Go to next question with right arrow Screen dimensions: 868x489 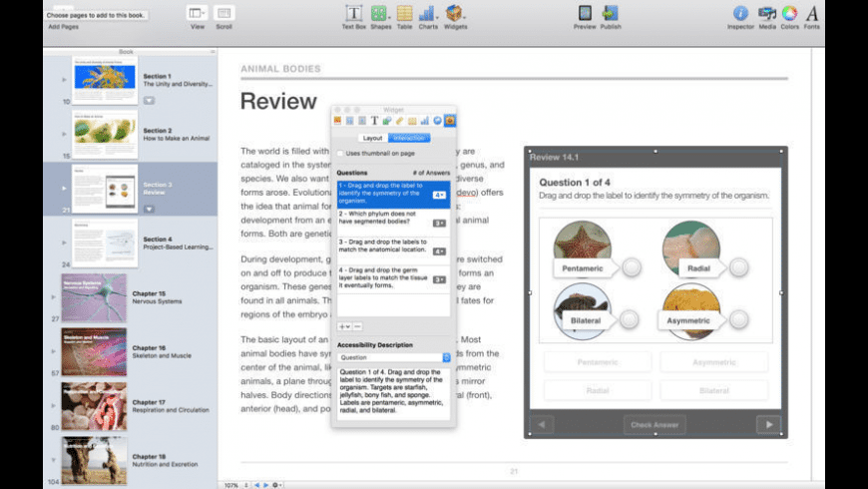point(768,425)
